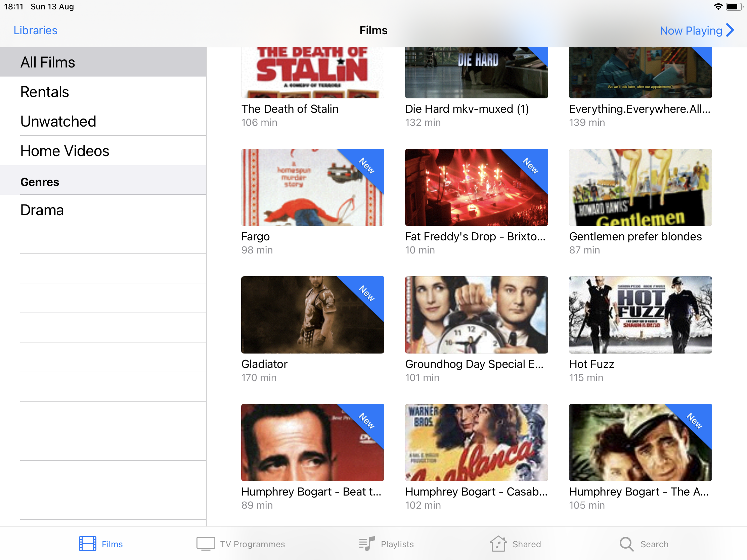Check the battery status icon

735,7
